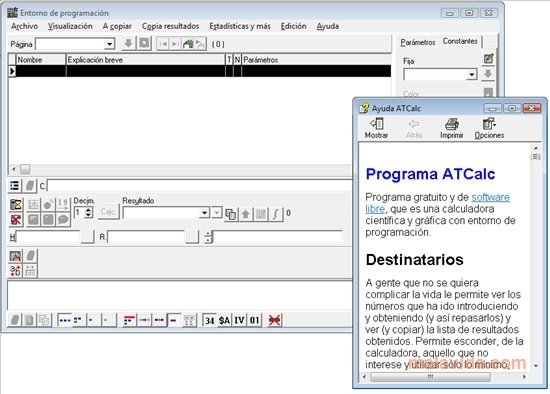Click the green house page icon
This screenshot has width=550, height=394.
188,44
